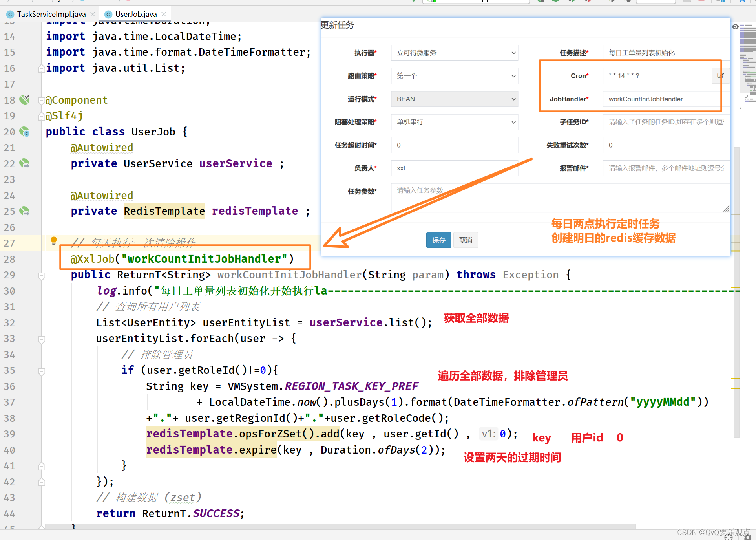Click the TaskServiceImpl.java tab file icon
The image size is (756, 540).
pyautogui.click(x=11, y=15)
